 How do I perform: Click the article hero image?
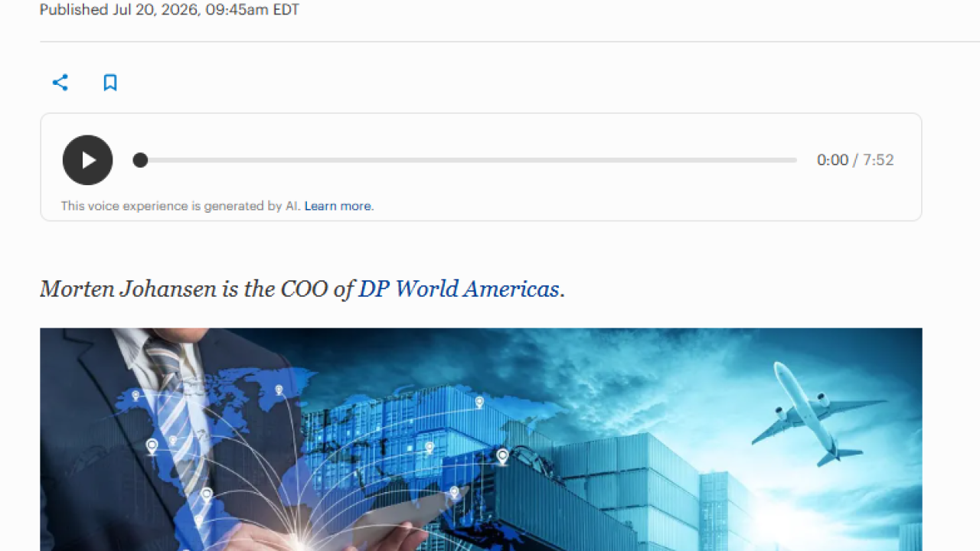click(481, 439)
